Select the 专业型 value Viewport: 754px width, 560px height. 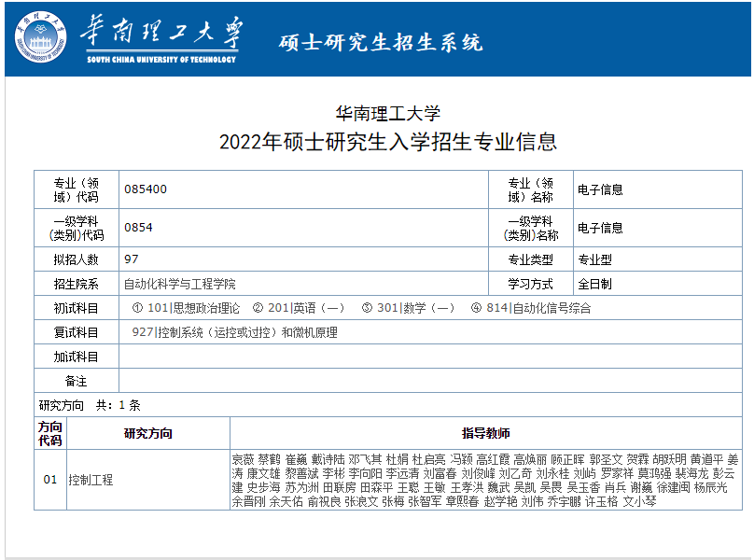pyautogui.click(x=594, y=259)
